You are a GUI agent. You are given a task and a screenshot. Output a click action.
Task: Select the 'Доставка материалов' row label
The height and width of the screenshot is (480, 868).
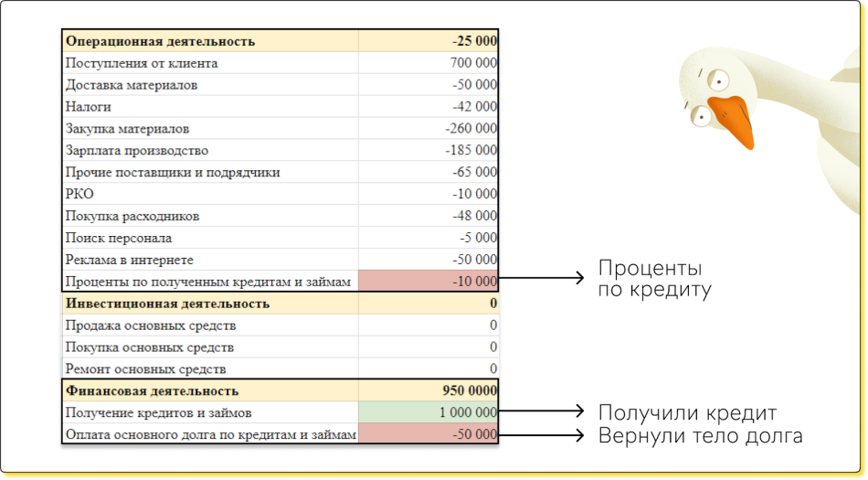132,85
